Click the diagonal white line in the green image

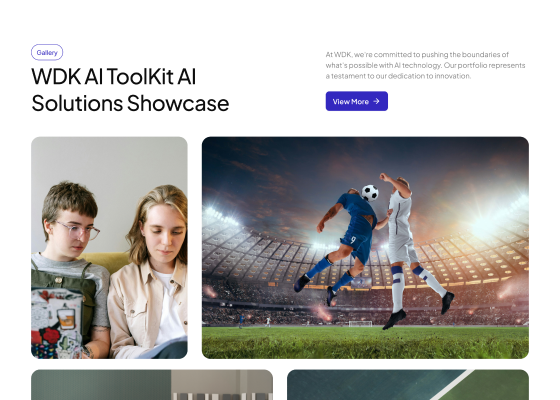pos(452,385)
